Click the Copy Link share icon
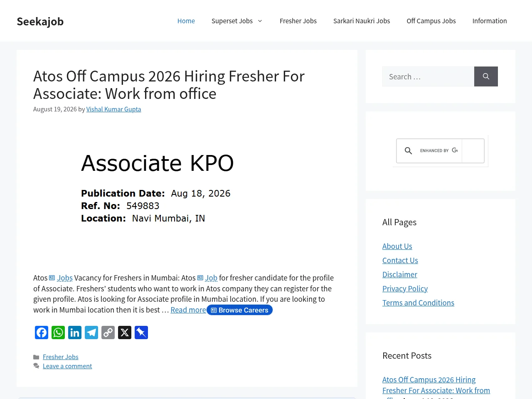Viewport: 532px width, 399px height. coord(108,332)
